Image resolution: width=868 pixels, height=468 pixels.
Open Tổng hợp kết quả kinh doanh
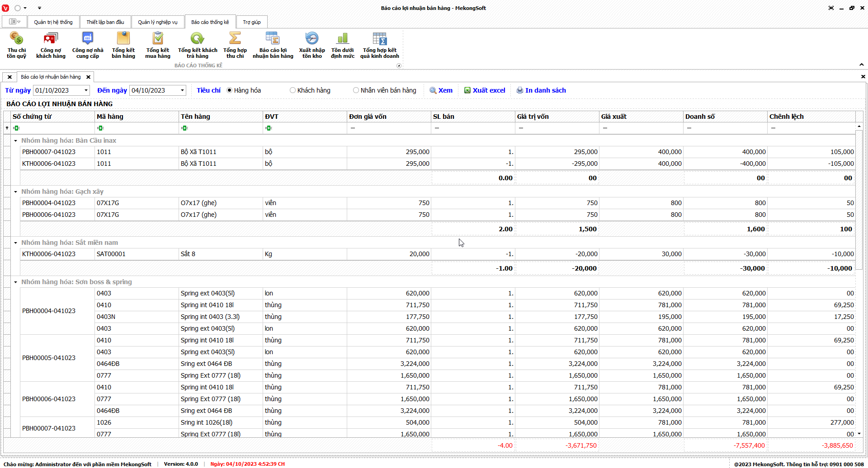click(x=379, y=45)
